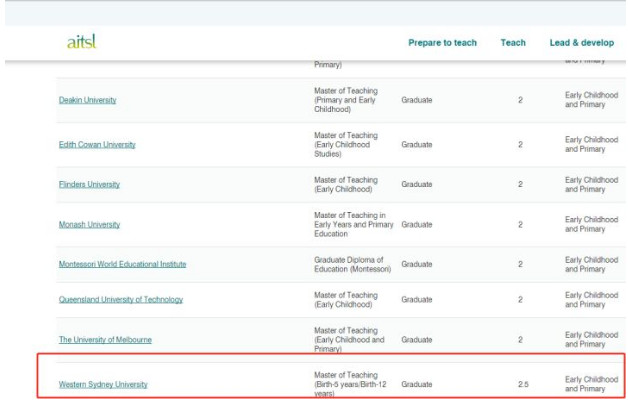Open the Western Sydney University link
The image size is (628, 407).
(103, 384)
